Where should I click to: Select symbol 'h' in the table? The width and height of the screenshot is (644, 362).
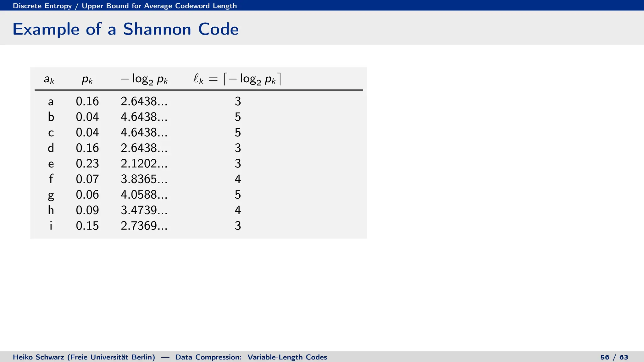tap(51, 210)
